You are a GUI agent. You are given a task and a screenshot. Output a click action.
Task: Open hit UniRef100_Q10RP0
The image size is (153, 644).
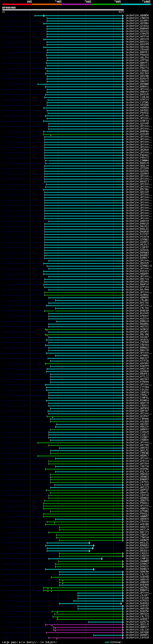tap(137, 21)
